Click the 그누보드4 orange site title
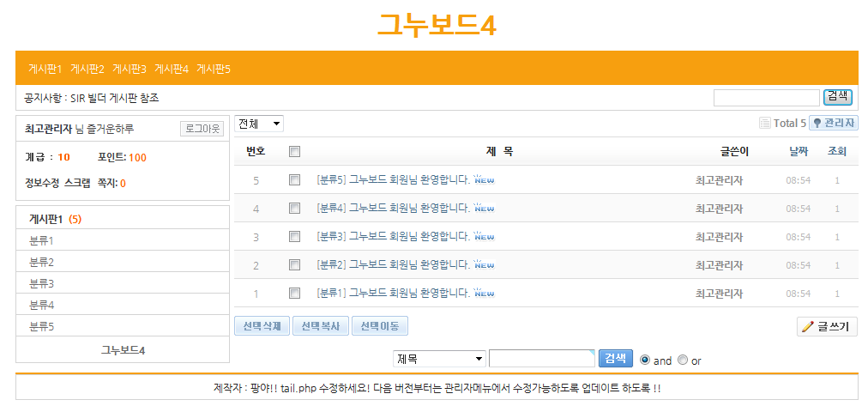 (x=437, y=24)
